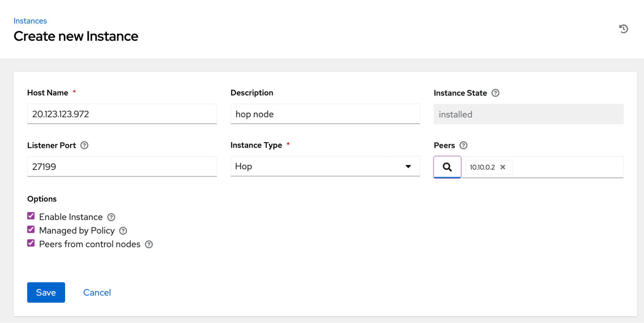Show help for Managed by Policy
Screen dimensions: 644x323
pos(123,231)
